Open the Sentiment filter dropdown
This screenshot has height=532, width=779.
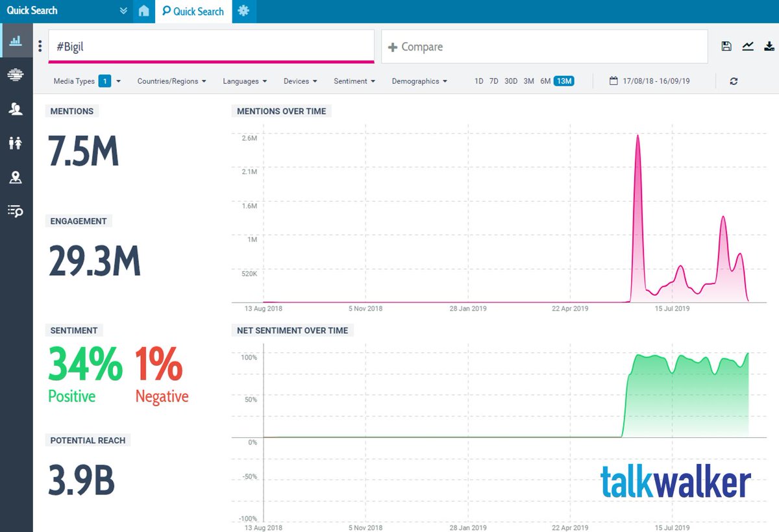(354, 81)
